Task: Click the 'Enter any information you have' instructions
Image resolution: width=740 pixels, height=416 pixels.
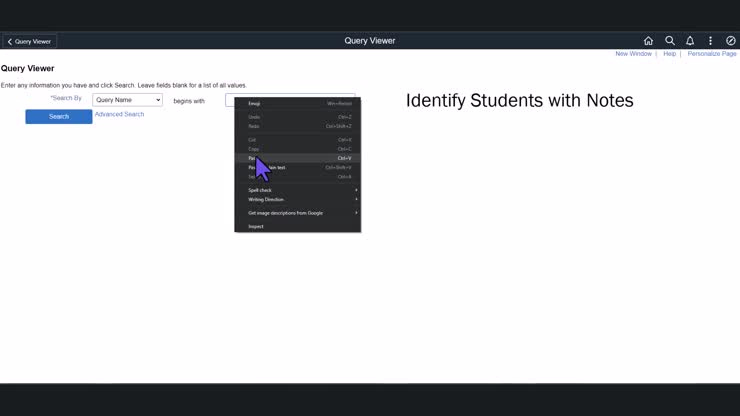Action: tap(124, 85)
